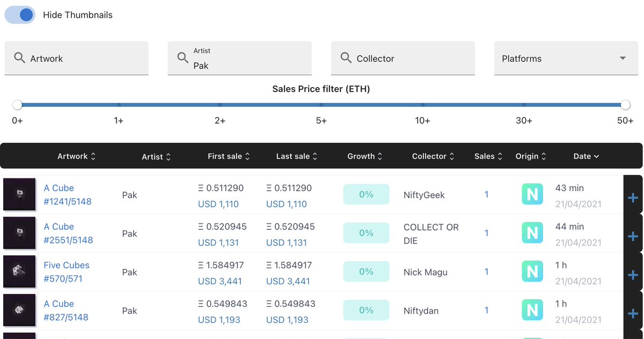Click the sales count for NiftyGeek row

coord(487,194)
